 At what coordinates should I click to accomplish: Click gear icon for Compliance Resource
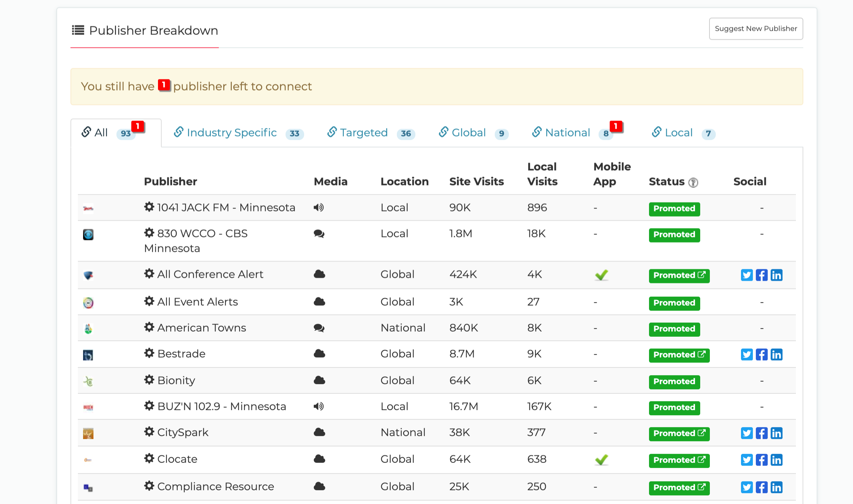point(149,486)
